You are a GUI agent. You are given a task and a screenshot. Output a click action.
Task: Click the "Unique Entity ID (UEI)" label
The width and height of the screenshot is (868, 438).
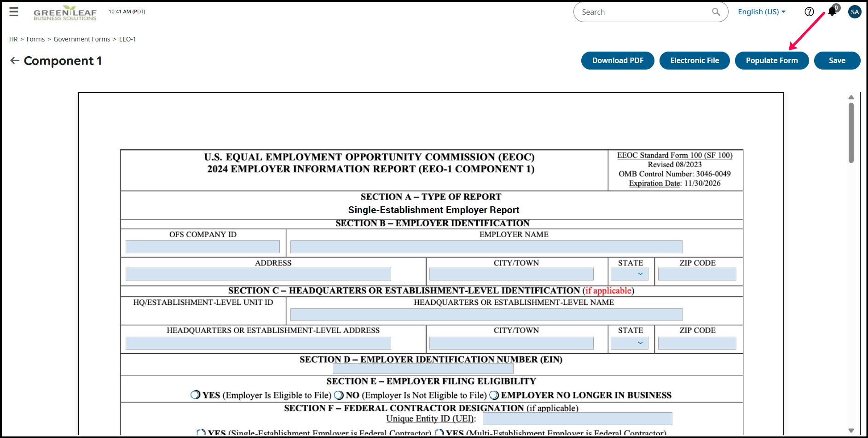click(x=431, y=419)
